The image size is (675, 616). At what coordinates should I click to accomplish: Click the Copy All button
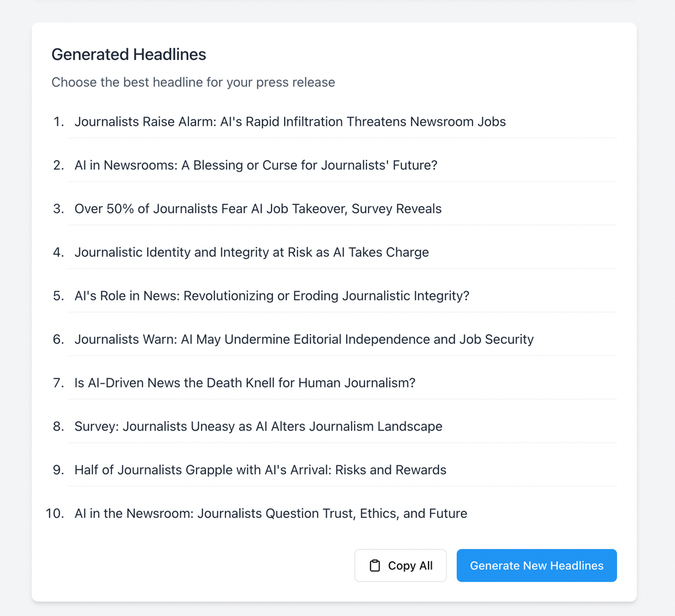[x=400, y=565]
